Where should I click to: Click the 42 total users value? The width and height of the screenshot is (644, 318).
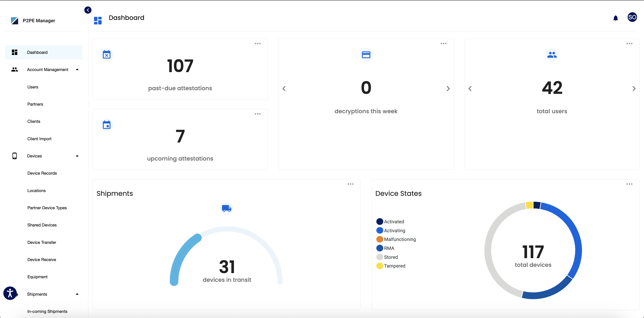point(552,88)
